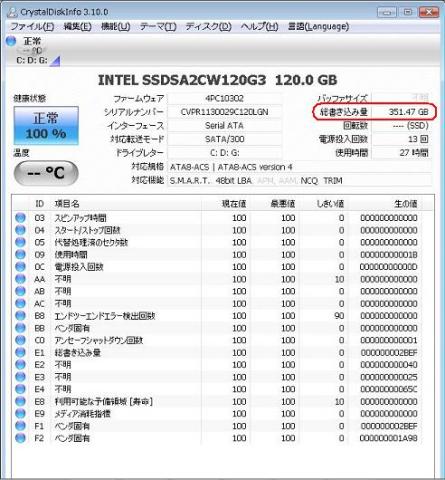The width and height of the screenshot is (445, 480).
Task: Click the 生の値 column header
Action: point(406,203)
